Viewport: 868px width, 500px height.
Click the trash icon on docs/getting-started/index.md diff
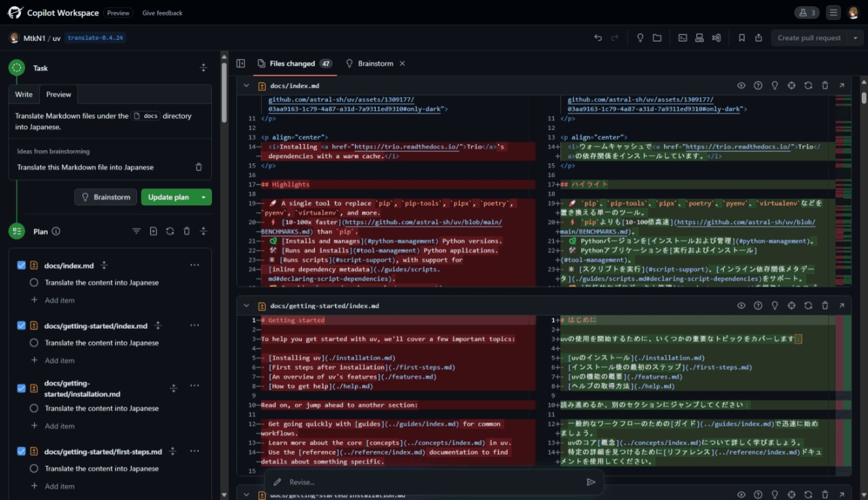[x=825, y=306]
